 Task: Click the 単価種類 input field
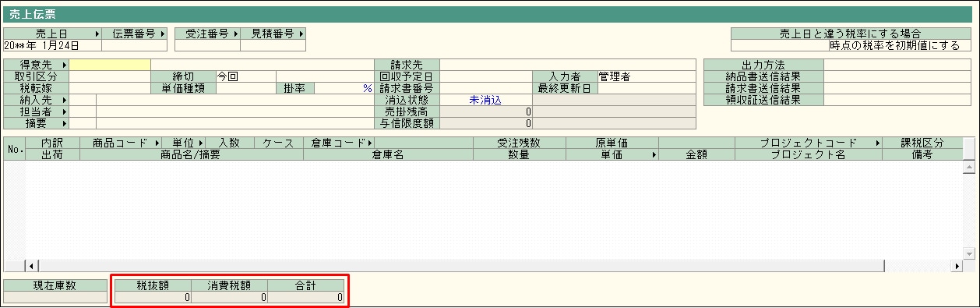point(245,88)
